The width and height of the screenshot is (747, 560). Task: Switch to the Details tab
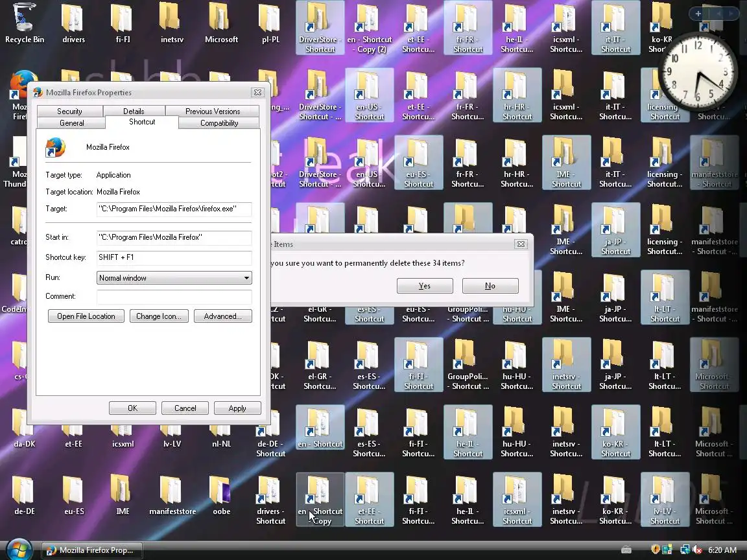(x=134, y=111)
